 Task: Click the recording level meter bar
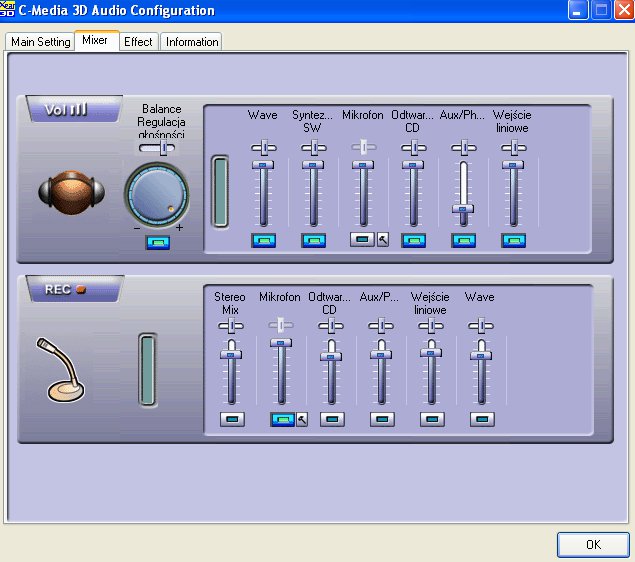click(147, 370)
